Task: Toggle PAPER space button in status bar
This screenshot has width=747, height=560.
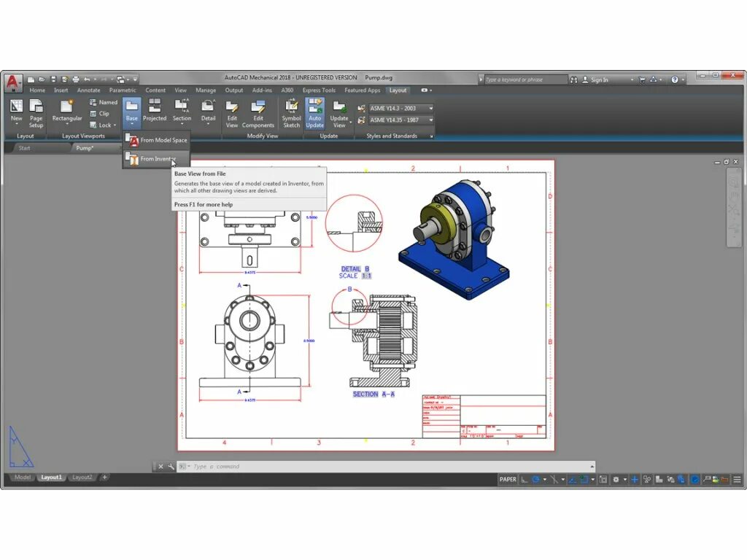Action: (508, 480)
